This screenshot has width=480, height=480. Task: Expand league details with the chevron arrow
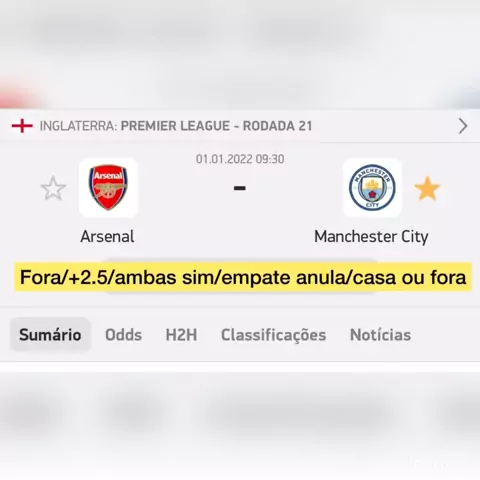(x=463, y=126)
